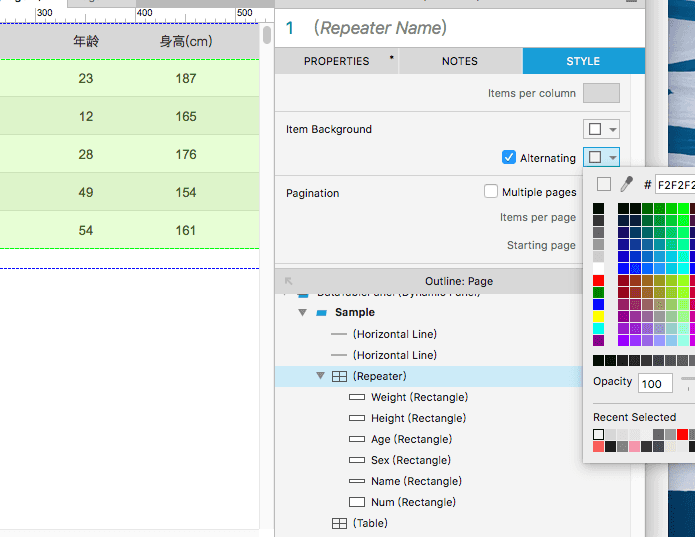Viewport: 695px width, 537px height.
Task: Click the cell with value 187
Action: point(186,78)
